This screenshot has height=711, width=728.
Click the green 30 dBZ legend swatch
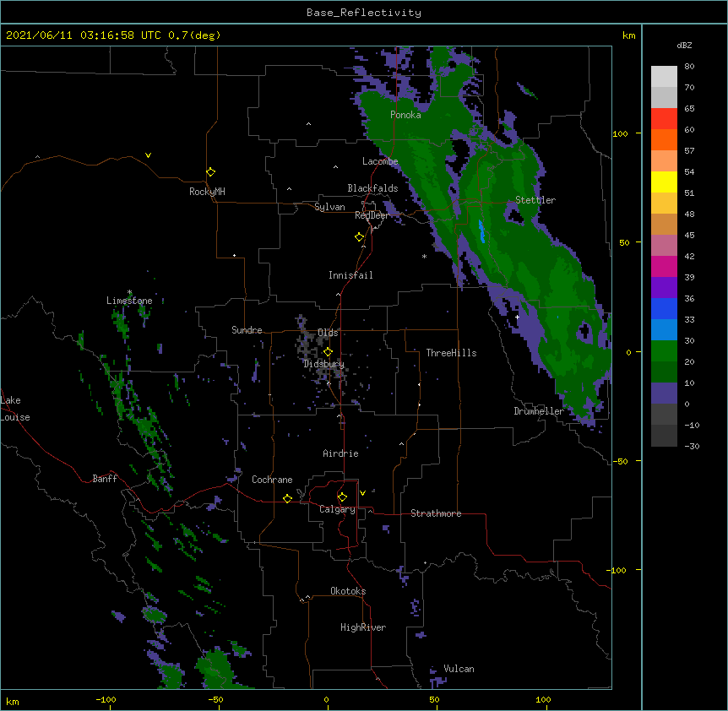664,351
